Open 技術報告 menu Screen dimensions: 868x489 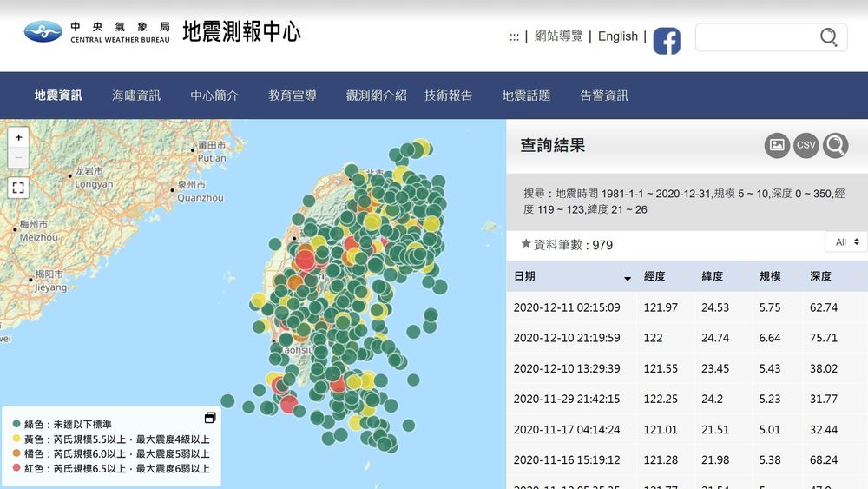[x=449, y=96]
